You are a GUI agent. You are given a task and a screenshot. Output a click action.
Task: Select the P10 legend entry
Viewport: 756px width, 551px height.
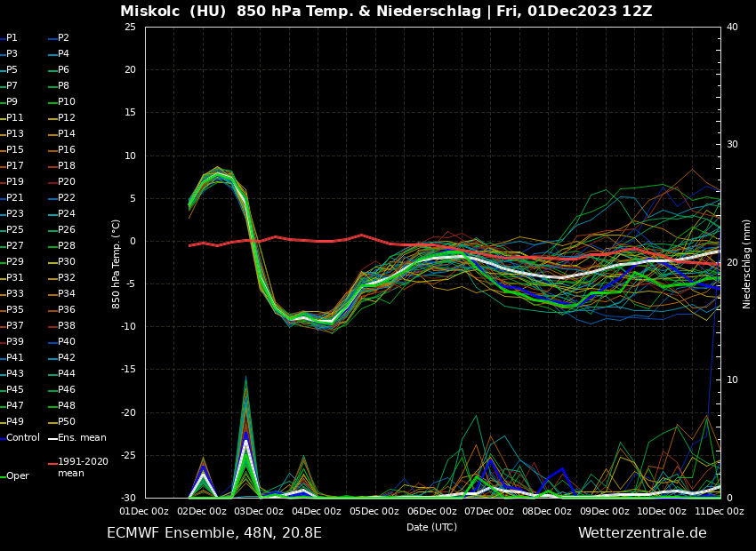pos(67,102)
